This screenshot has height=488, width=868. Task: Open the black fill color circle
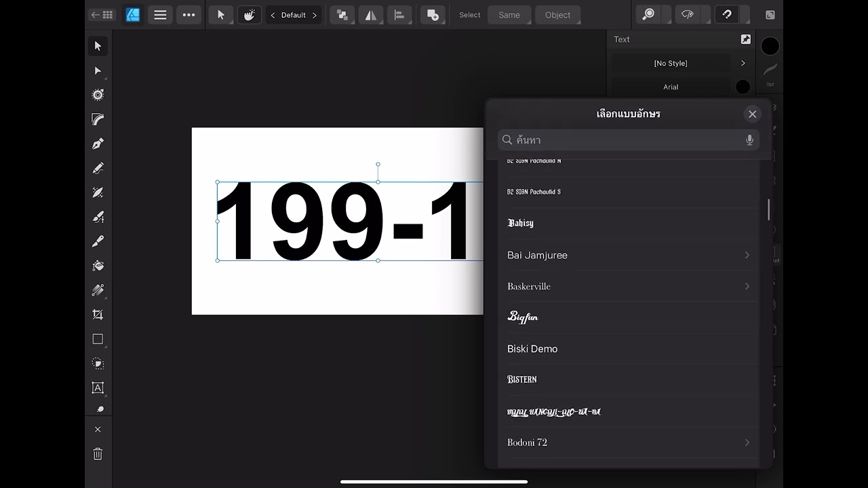coord(770,46)
